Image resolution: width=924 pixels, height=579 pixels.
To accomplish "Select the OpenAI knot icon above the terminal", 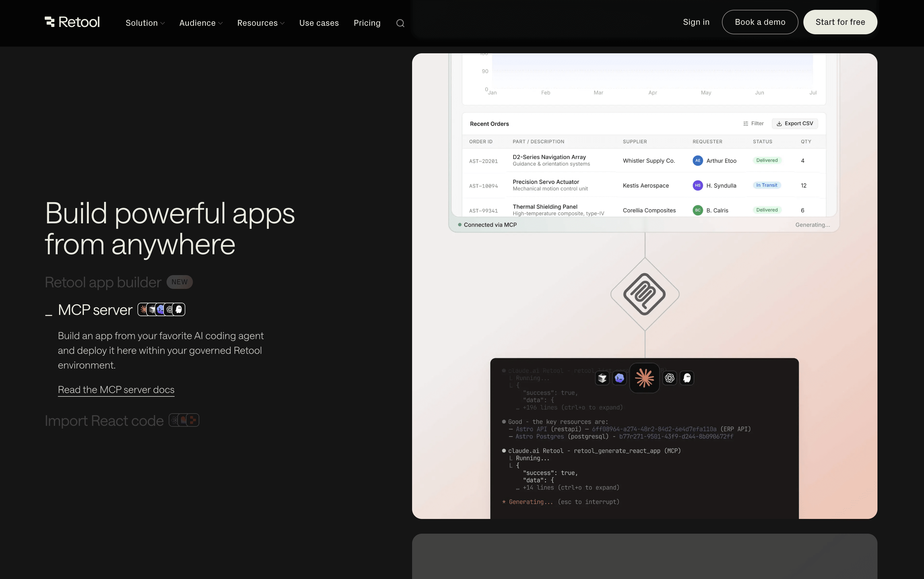I will 670,378.
